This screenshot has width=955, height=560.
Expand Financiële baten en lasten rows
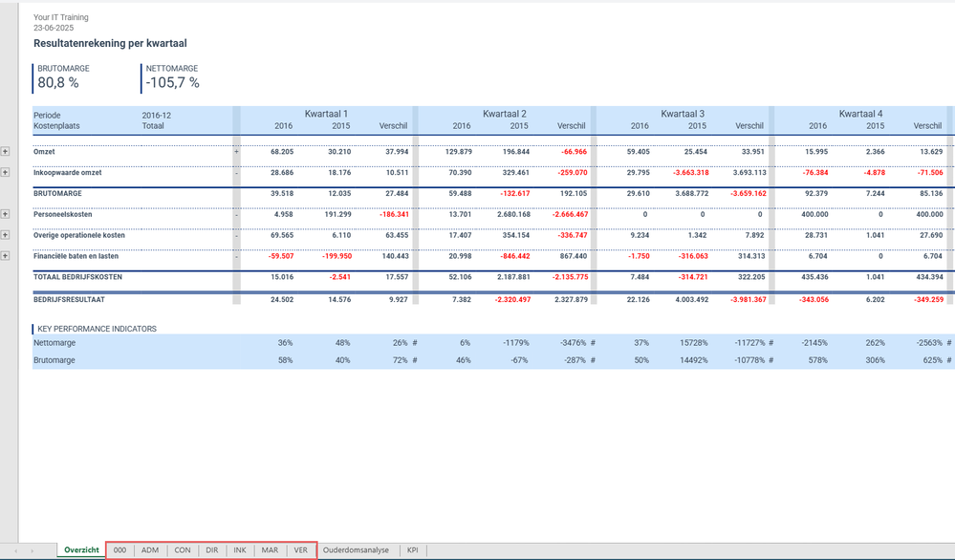pos(5,256)
